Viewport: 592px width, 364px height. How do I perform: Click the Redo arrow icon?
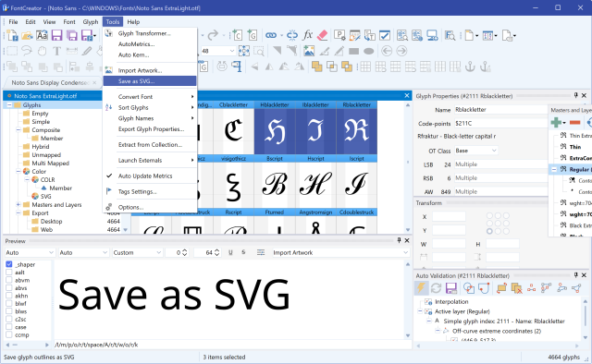pos(213,35)
